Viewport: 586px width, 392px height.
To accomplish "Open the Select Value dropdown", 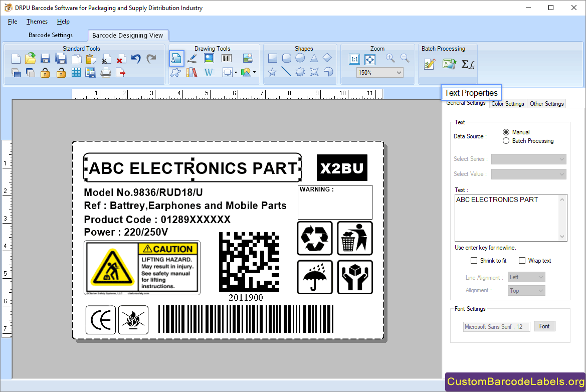I will [528, 174].
